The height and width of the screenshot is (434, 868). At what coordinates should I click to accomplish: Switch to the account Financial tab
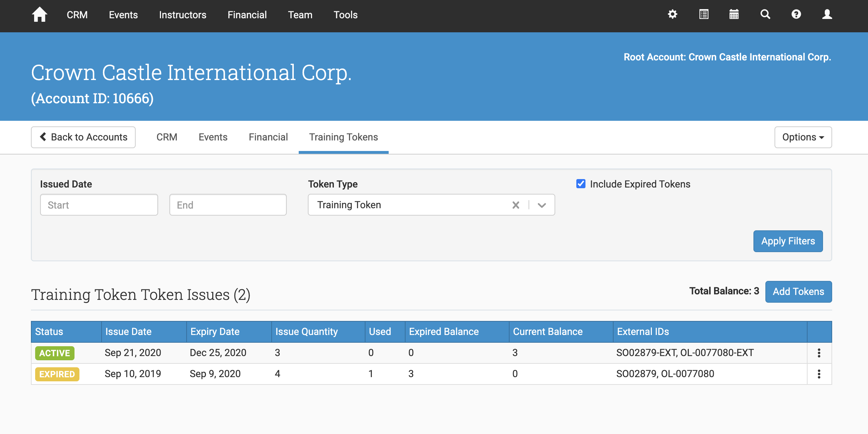click(268, 137)
